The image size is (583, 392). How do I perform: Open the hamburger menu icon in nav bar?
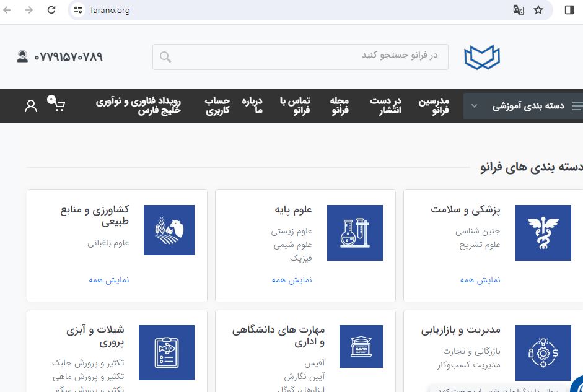[577, 106]
